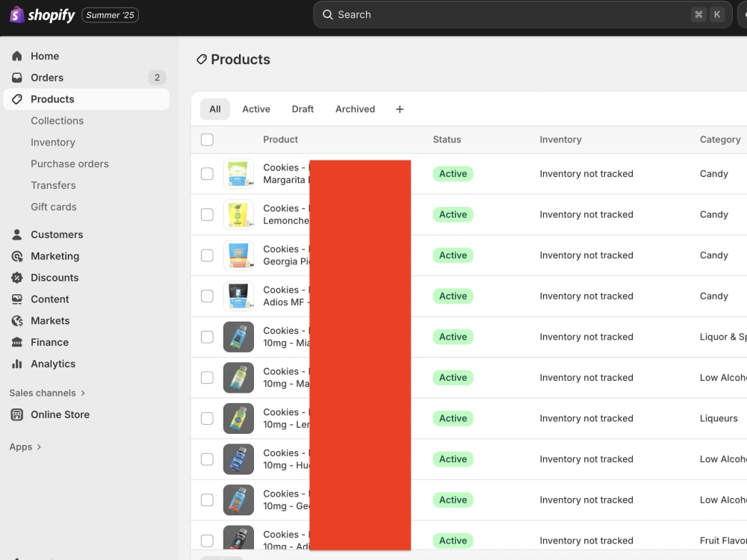
Task: Open Gift cards submenu item
Action: coord(54,207)
